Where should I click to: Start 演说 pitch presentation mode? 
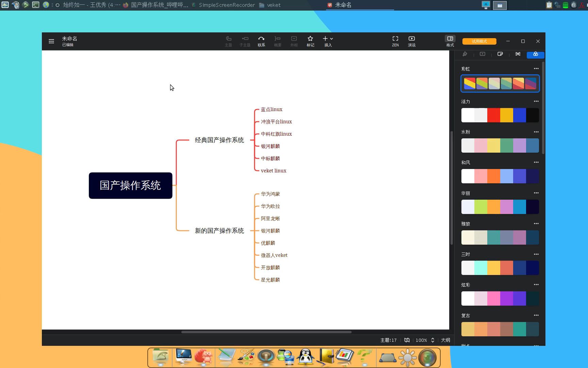[x=412, y=41]
